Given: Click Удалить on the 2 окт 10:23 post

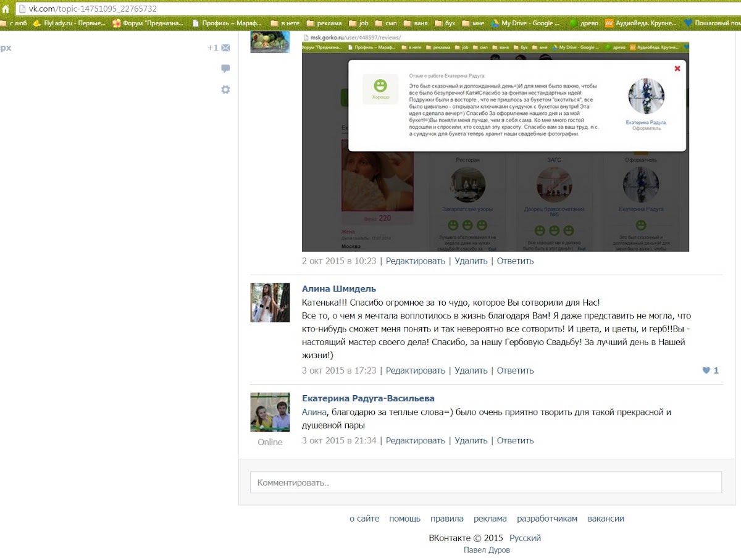Looking at the screenshot, I should click(471, 261).
